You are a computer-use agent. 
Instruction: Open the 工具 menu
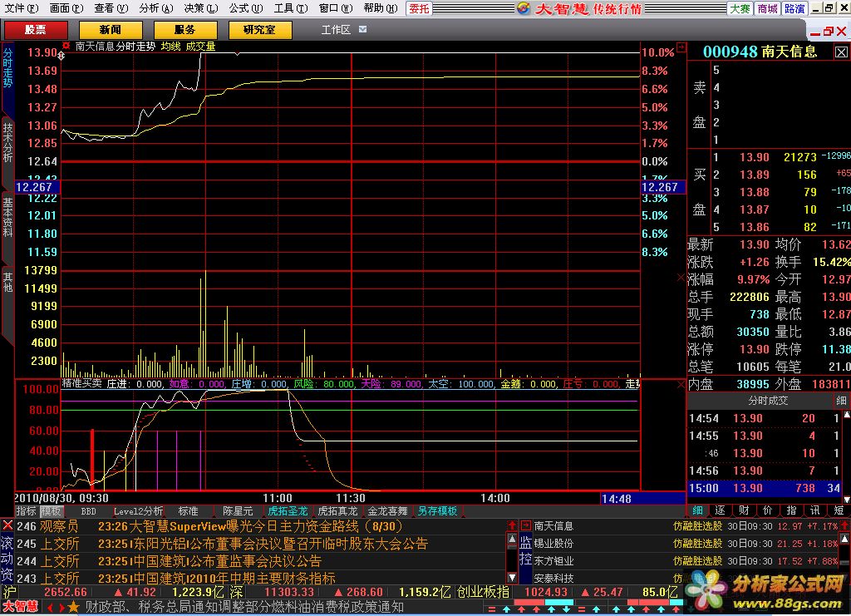point(290,8)
